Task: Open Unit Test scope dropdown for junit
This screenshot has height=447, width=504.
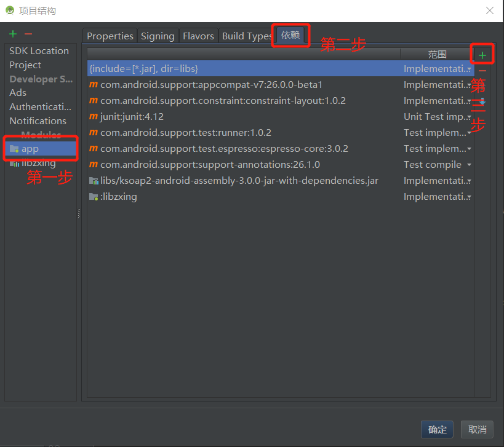Action: coord(469,117)
